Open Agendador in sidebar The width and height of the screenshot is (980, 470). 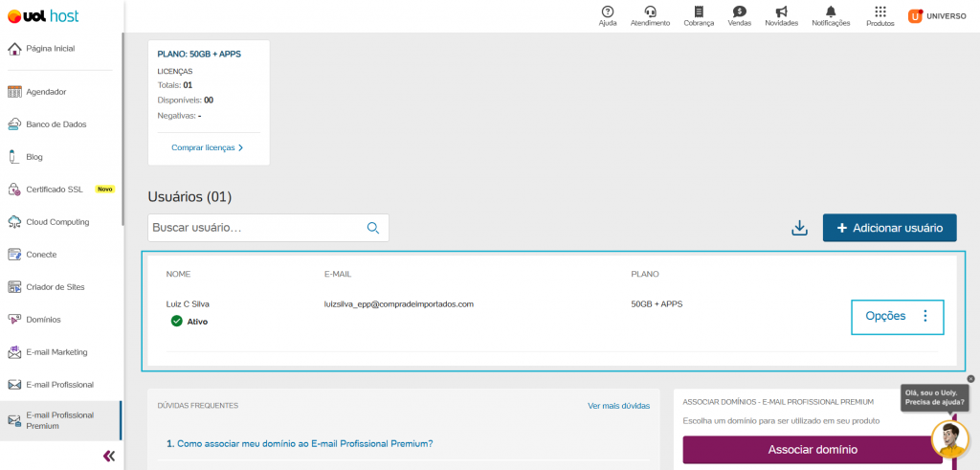[37, 92]
